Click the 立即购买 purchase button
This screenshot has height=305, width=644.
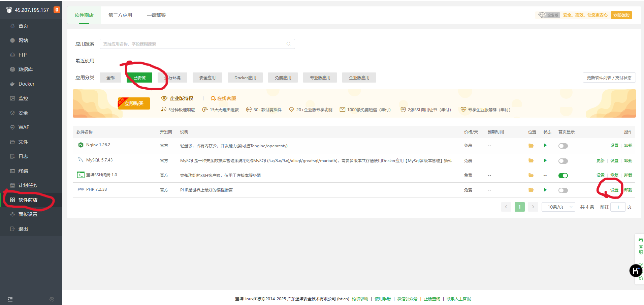pyautogui.click(x=134, y=103)
